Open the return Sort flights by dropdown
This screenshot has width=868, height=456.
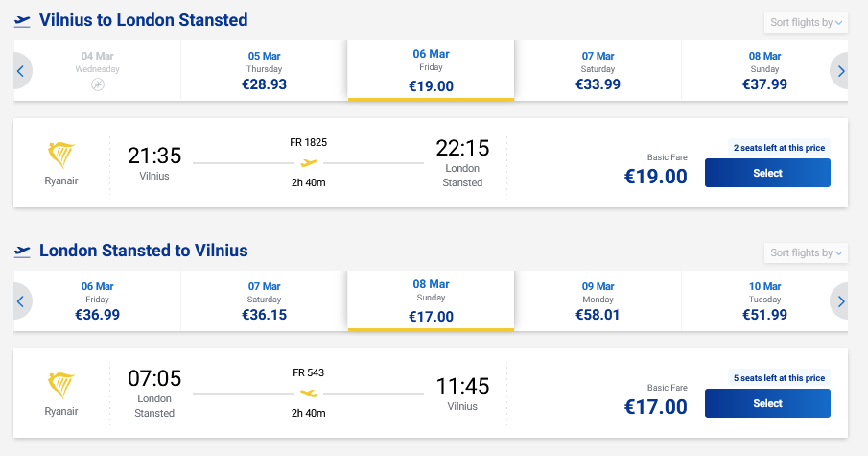click(x=806, y=253)
